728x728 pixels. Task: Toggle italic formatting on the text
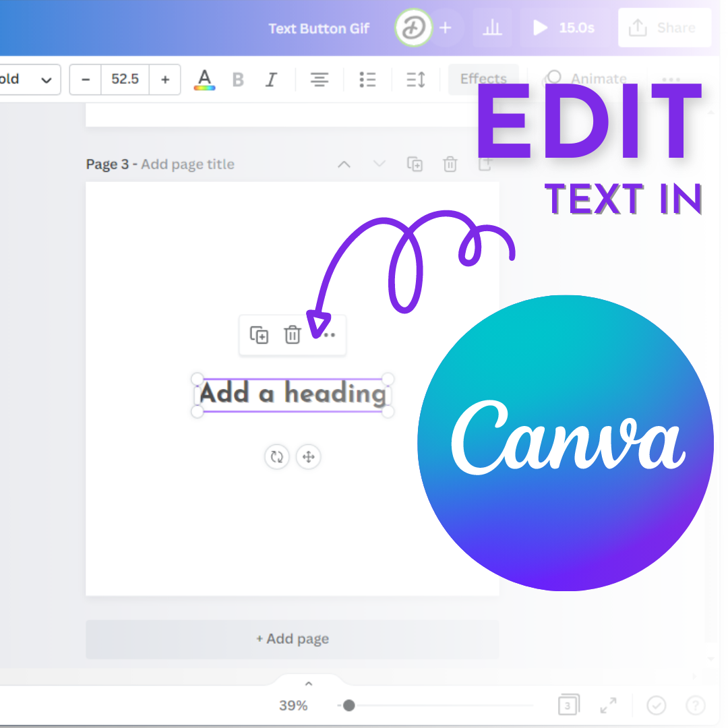(x=270, y=80)
